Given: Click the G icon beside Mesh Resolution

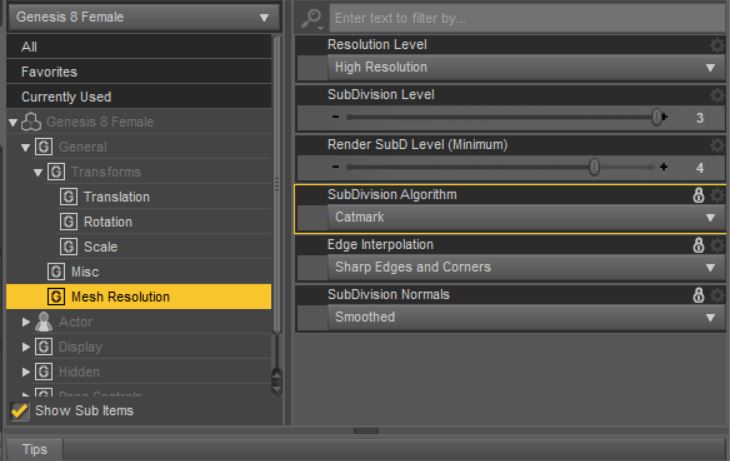Looking at the screenshot, I should click(56, 297).
